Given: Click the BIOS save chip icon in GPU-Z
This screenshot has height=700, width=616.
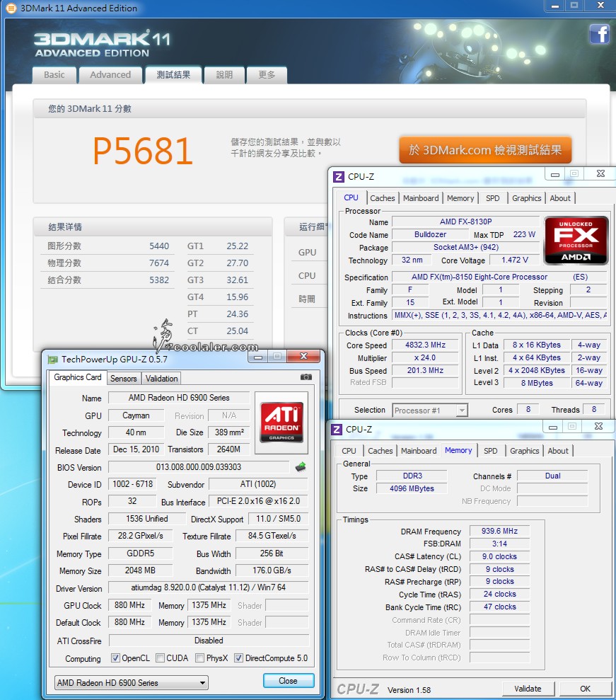Looking at the screenshot, I should pyautogui.click(x=301, y=467).
